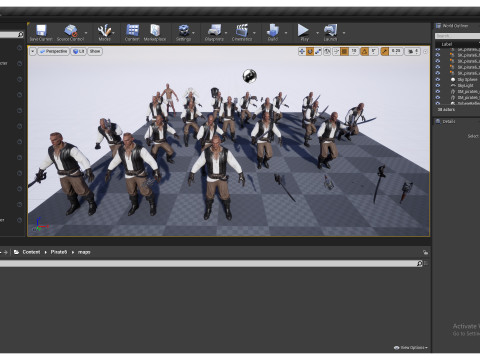Open the Cinematics clapperboard icon
The height and width of the screenshot is (360, 480).
point(242,33)
